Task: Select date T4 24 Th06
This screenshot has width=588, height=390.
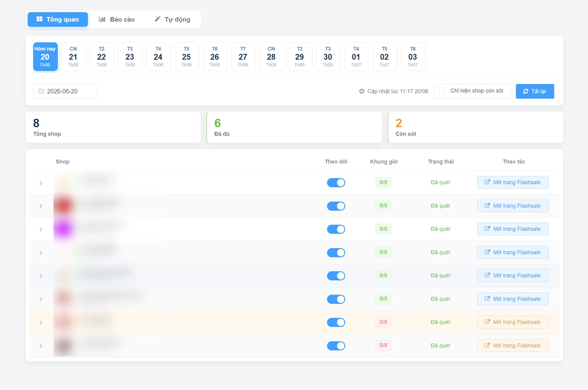Action: (158, 57)
